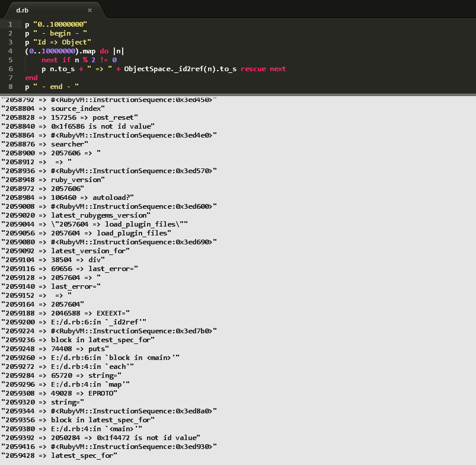476x465 pixels.
Task: Click line number 1 in the gutter
Action: [x=10, y=24]
